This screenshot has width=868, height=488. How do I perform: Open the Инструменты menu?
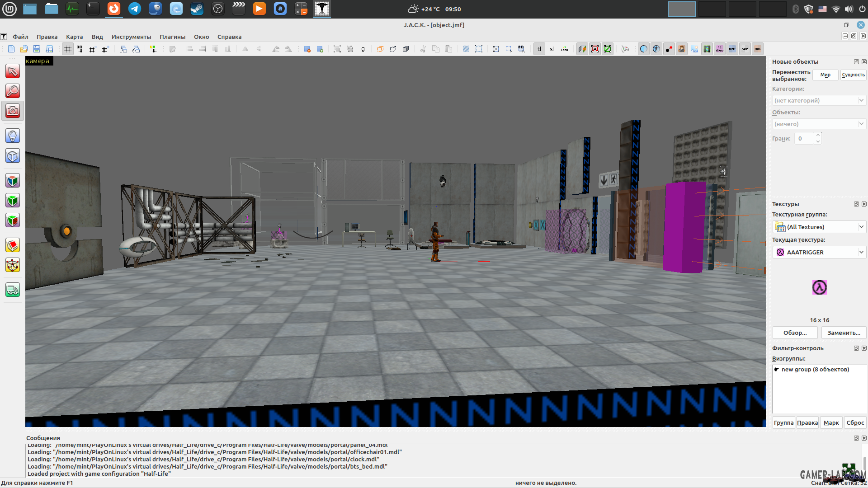coord(131,37)
